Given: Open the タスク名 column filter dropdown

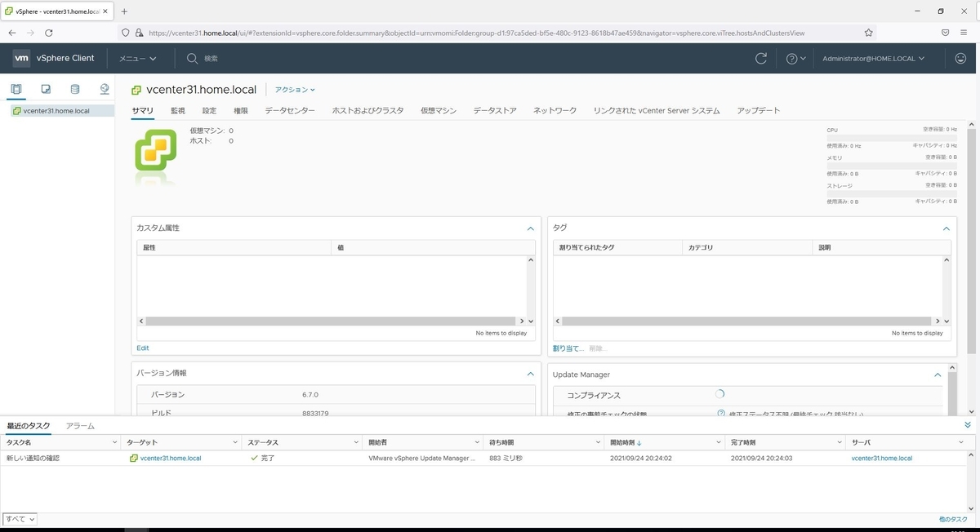Looking at the screenshot, I should click(114, 442).
